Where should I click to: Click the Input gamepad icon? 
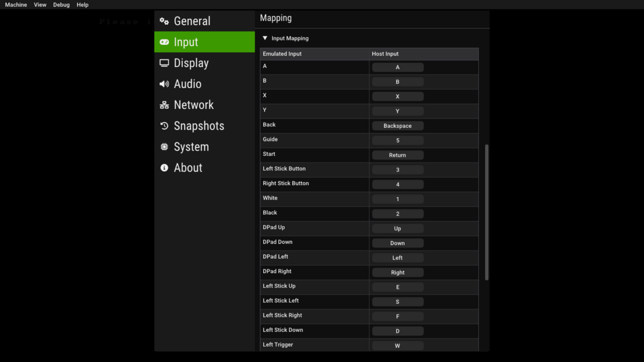pyautogui.click(x=164, y=42)
